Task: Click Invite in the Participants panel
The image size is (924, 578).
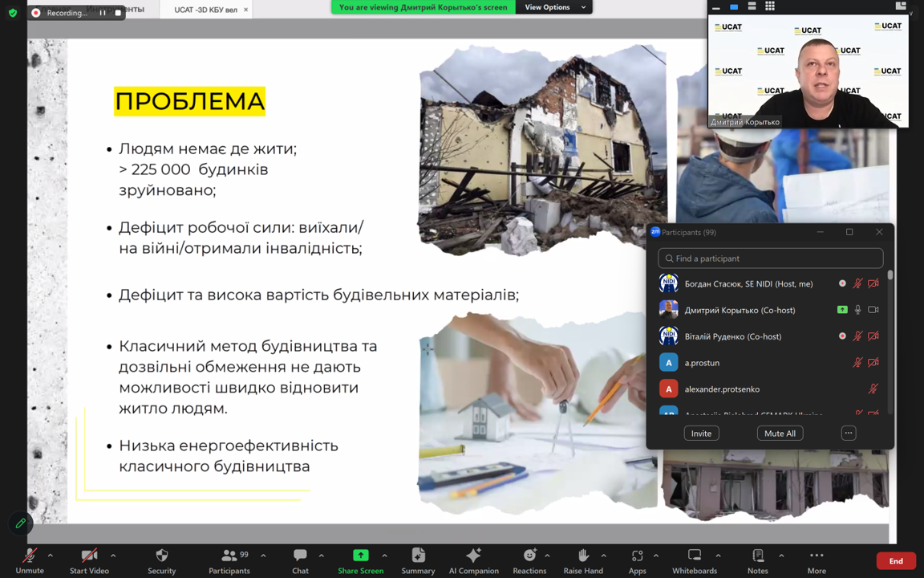Action: click(701, 433)
